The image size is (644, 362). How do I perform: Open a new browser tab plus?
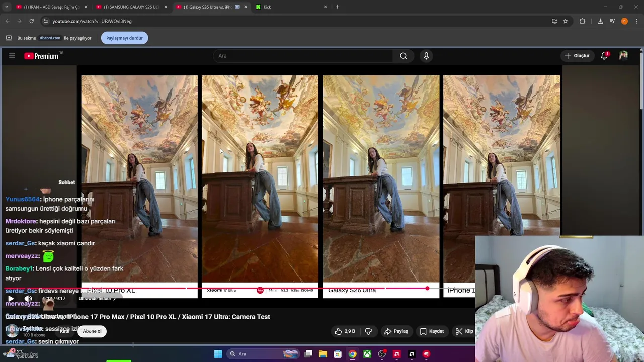click(x=337, y=7)
